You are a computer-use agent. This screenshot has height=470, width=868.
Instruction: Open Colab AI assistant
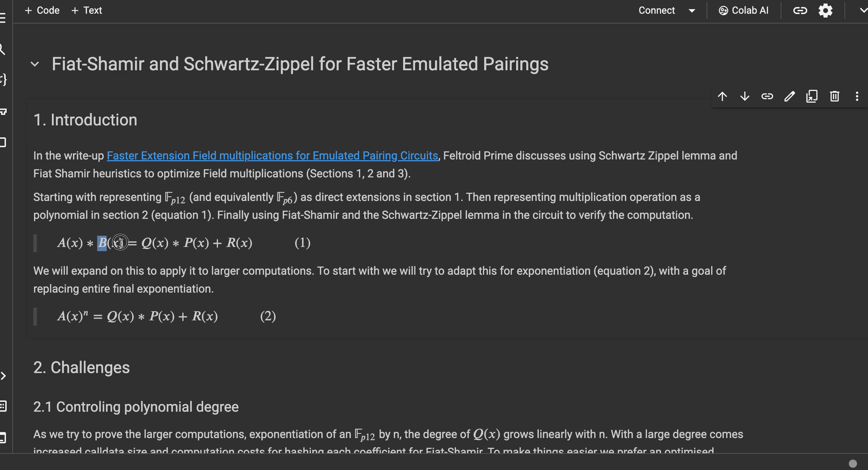pyautogui.click(x=743, y=11)
